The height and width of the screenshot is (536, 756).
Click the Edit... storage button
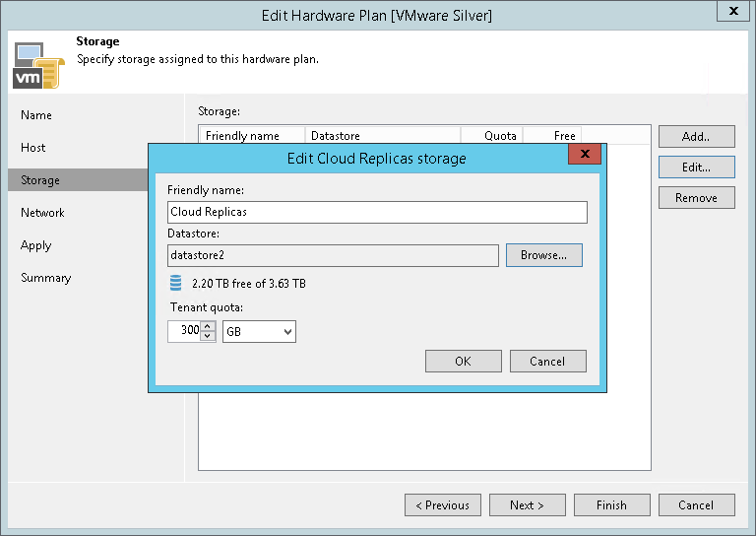tap(697, 167)
